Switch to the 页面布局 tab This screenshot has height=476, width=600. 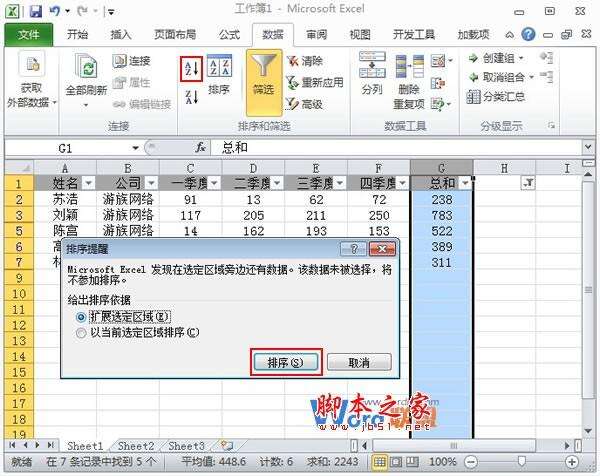tap(175, 34)
